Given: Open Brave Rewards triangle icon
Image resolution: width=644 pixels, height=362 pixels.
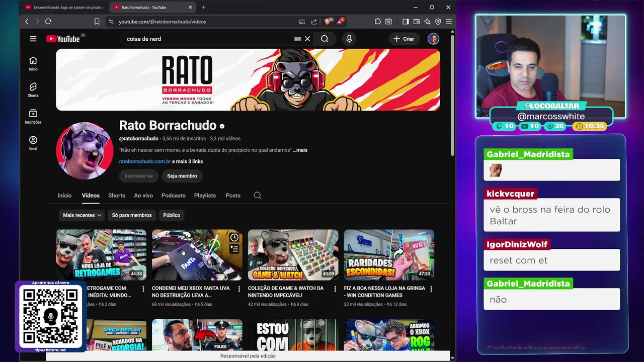Looking at the screenshot, I should 340,21.
